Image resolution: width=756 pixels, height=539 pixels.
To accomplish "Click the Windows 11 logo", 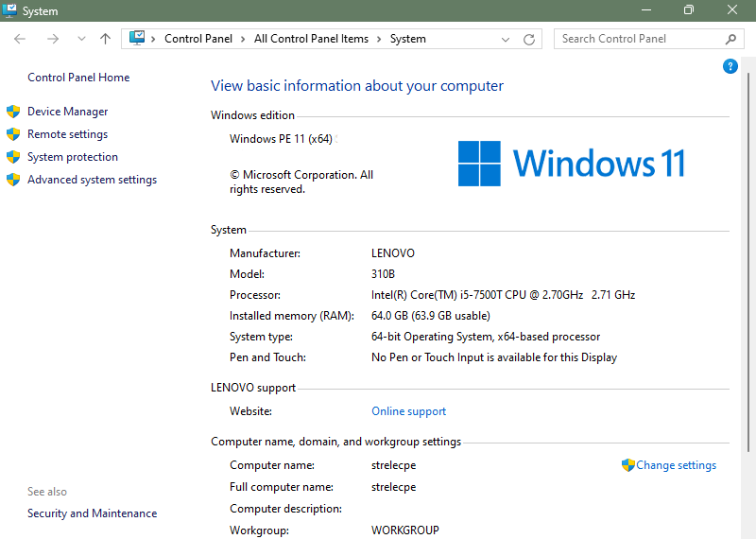I will [571, 164].
